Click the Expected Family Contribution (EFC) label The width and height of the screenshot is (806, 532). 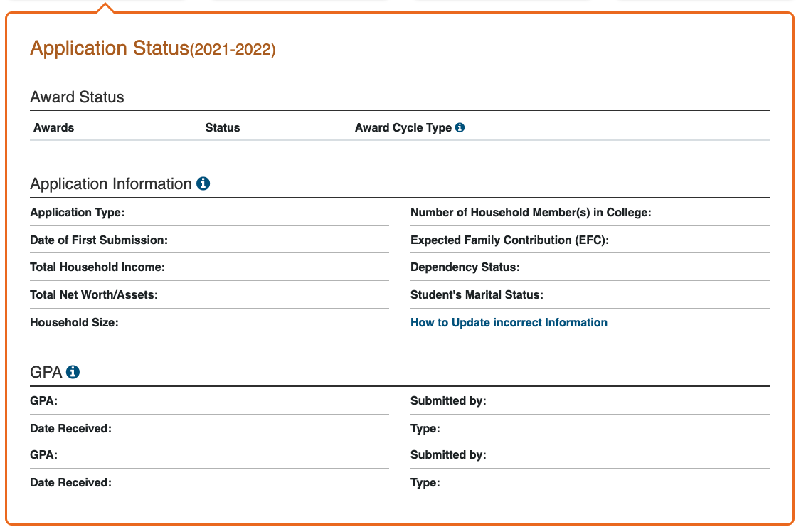tap(509, 240)
